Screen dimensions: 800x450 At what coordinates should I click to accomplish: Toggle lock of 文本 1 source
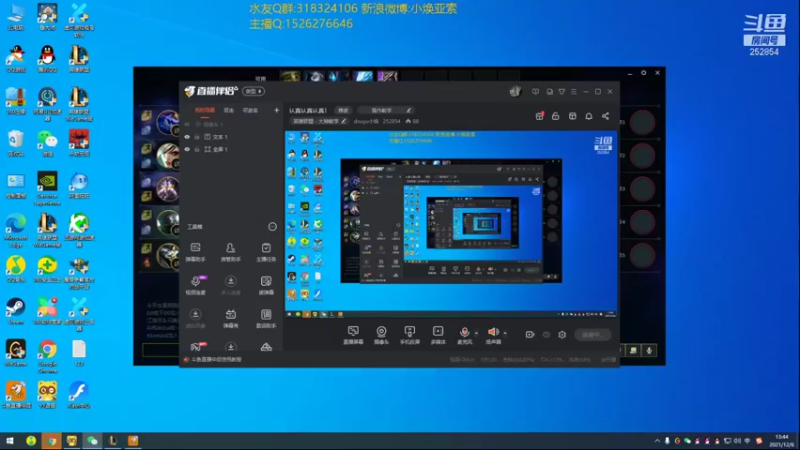(x=197, y=137)
